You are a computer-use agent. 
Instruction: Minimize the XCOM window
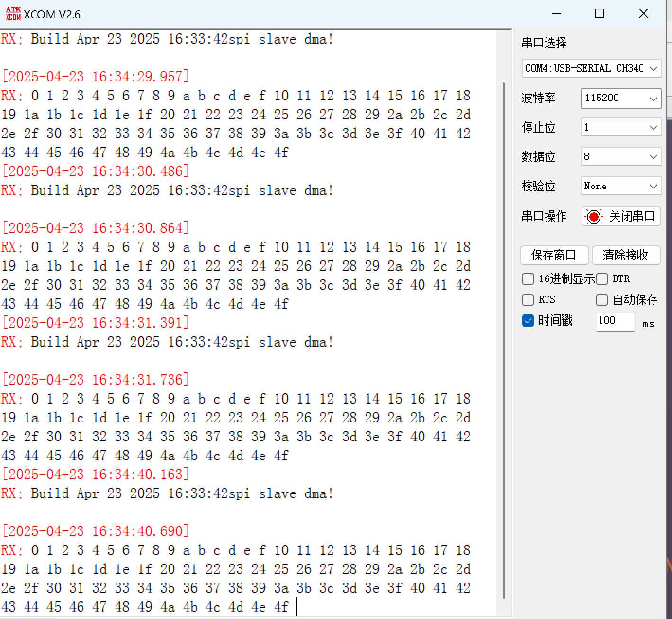tap(556, 14)
